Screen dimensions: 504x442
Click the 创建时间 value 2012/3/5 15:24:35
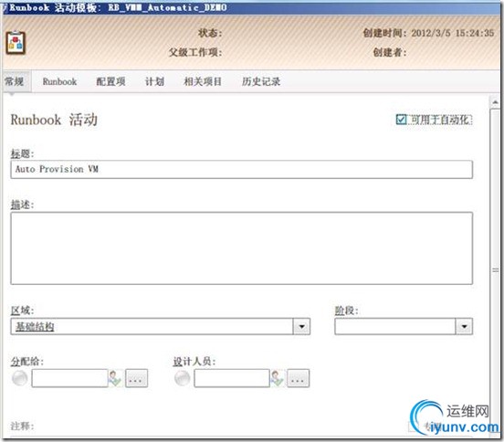453,33
